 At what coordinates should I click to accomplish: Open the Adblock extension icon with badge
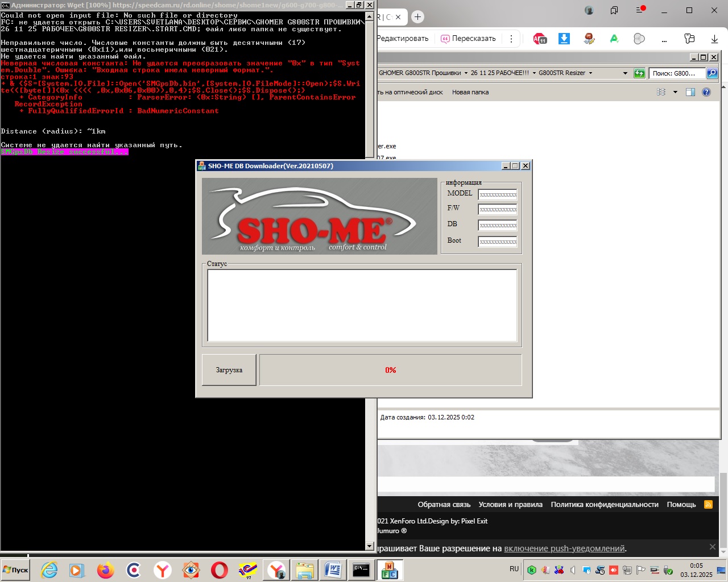tap(540, 39)
